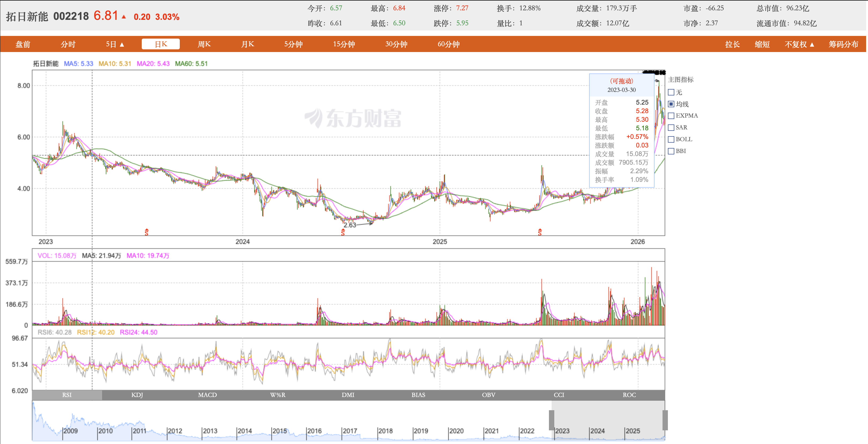Check the BOLL indicator box
This screenshot has height=444, width=868.
click(x=671, y=139)
